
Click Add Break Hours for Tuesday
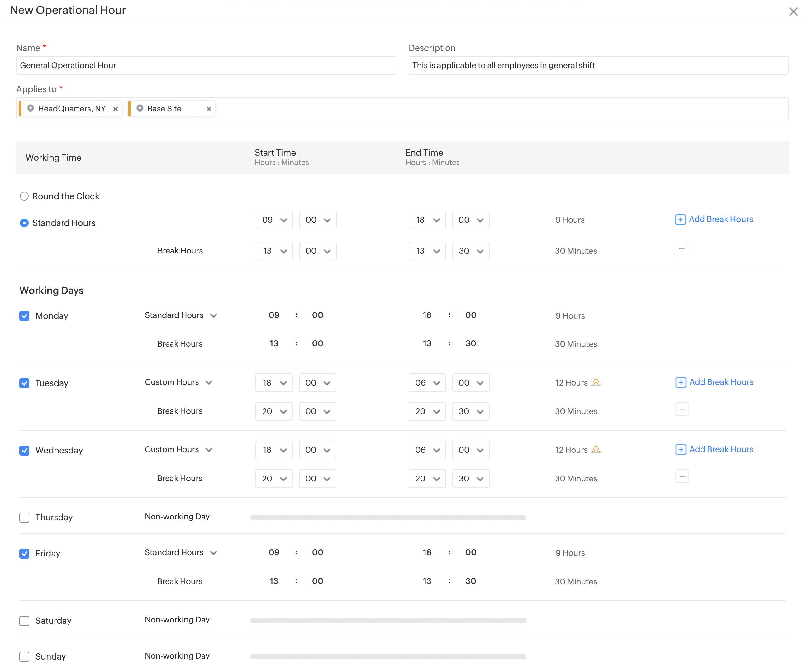click(714, 382)
